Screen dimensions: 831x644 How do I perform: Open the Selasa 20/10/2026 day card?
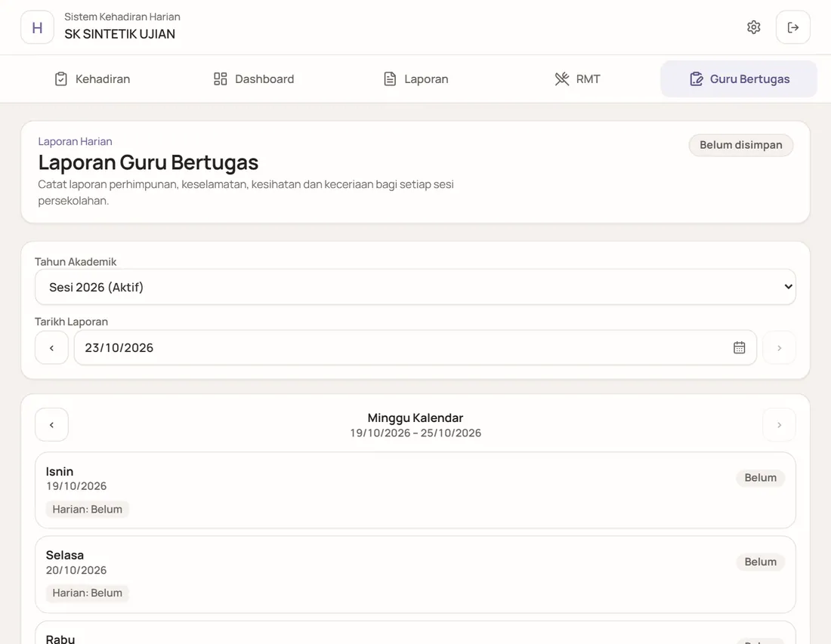tap(415, 574)
